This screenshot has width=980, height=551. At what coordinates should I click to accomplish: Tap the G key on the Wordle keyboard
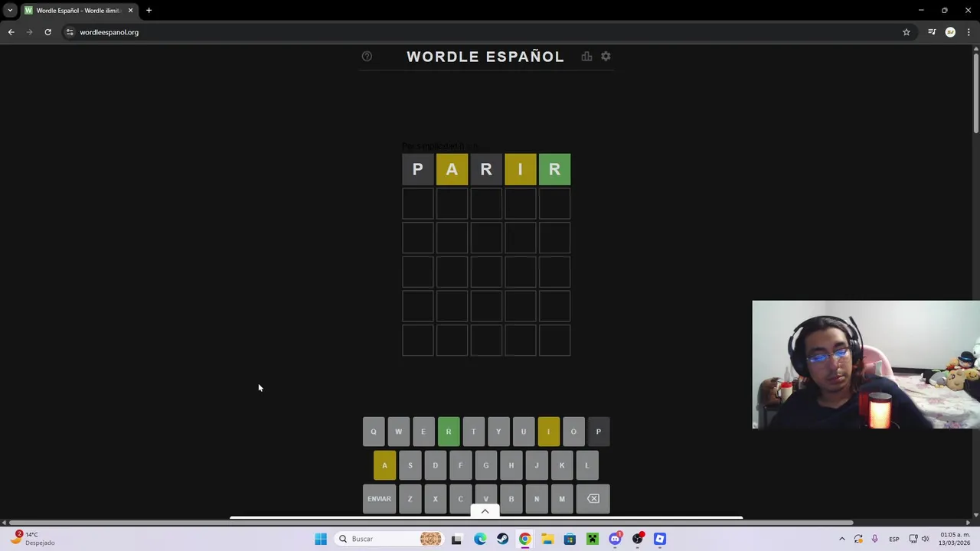[x=485, y=465]
